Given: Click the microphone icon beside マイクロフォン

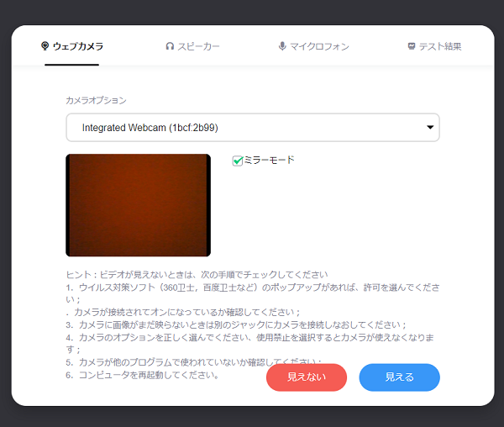Looking at the screenshot, I should pyautogui.click(x=282, y=46).
